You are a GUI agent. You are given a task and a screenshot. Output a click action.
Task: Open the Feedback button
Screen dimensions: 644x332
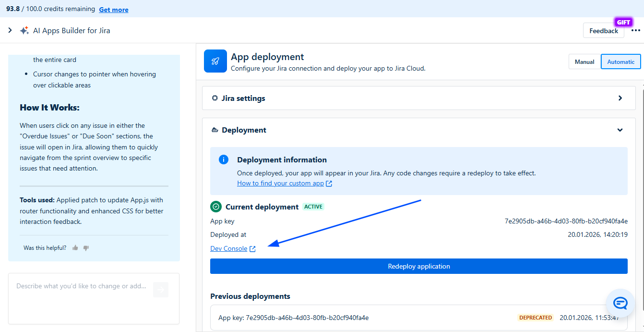coord(603,31)
